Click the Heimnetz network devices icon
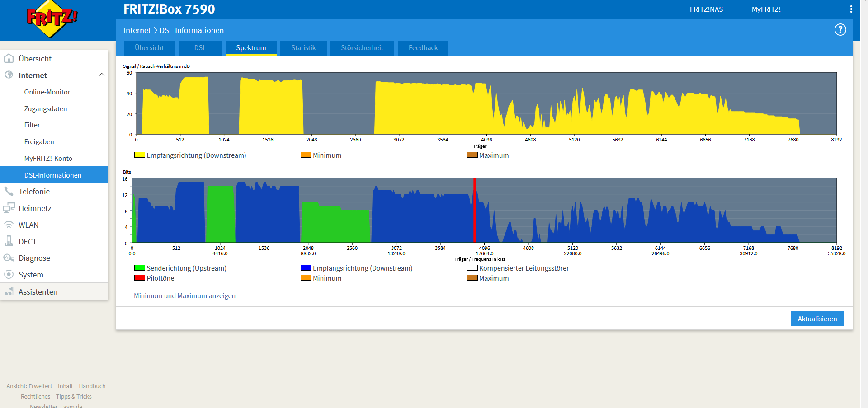The height and width of the screenshot is (408, 868). (9, 208)
